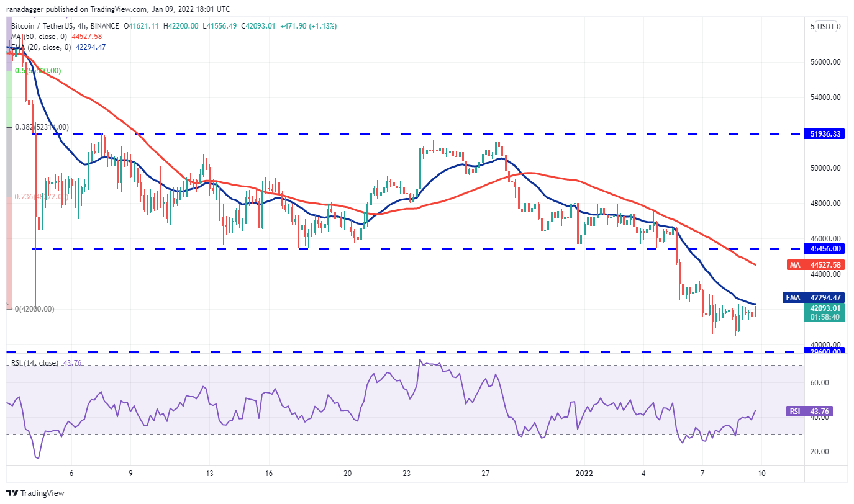Image resolution: width=854 pixels, height=504 pixels.
Task: Click the 2022 date marker on time axis
Action: coord(584,473)
